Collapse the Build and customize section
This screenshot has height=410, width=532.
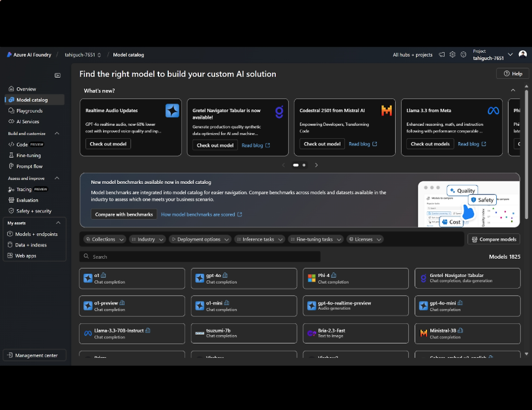point(57,134)
